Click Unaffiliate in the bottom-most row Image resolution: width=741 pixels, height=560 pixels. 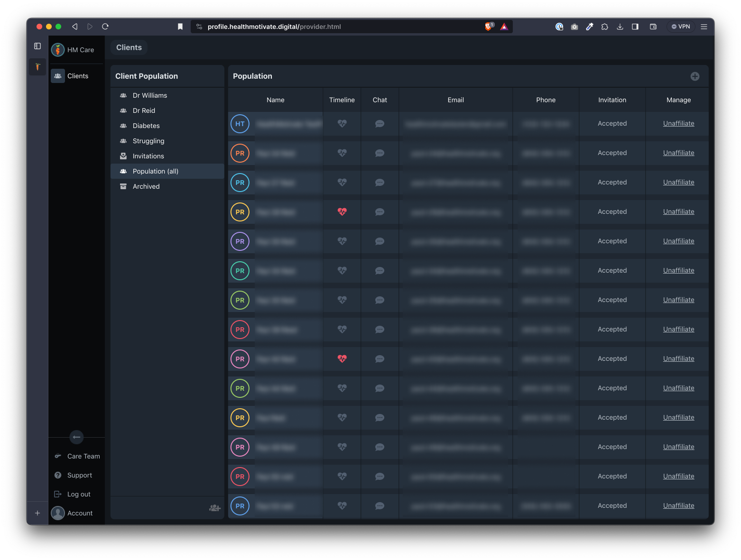[678, 505]
